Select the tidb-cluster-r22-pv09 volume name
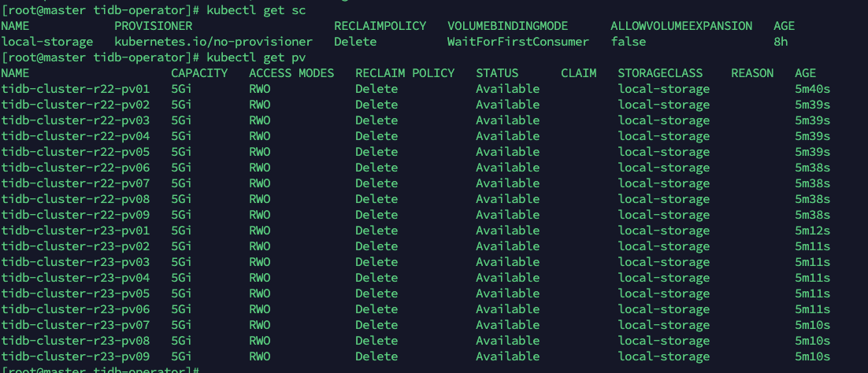Image resolution: width=868 pixels, height=373 pixels. [x=76, y=215]
